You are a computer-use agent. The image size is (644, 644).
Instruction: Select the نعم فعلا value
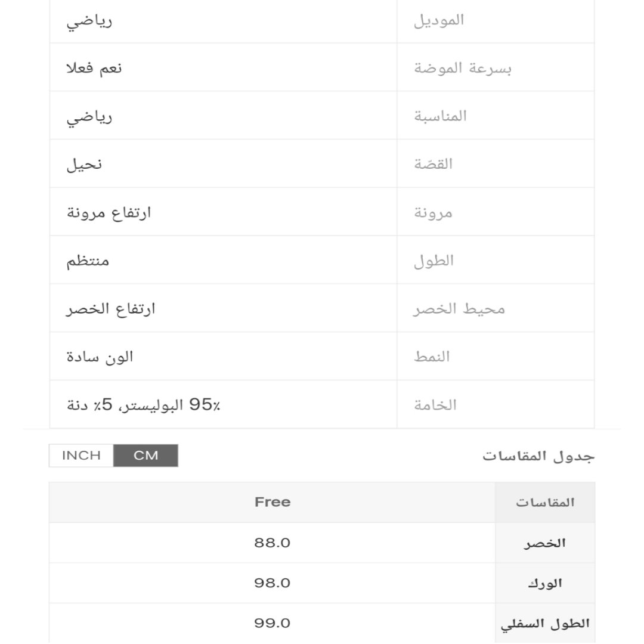[x=94, y=68]
